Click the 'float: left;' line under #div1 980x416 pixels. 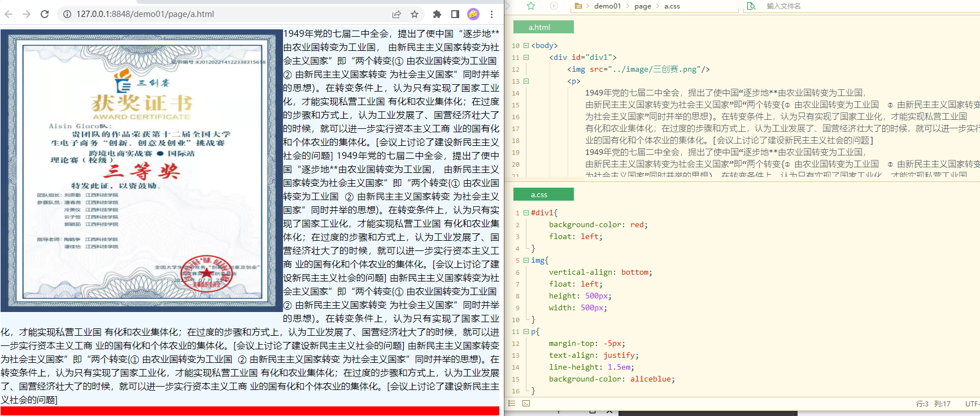(576, 236)
